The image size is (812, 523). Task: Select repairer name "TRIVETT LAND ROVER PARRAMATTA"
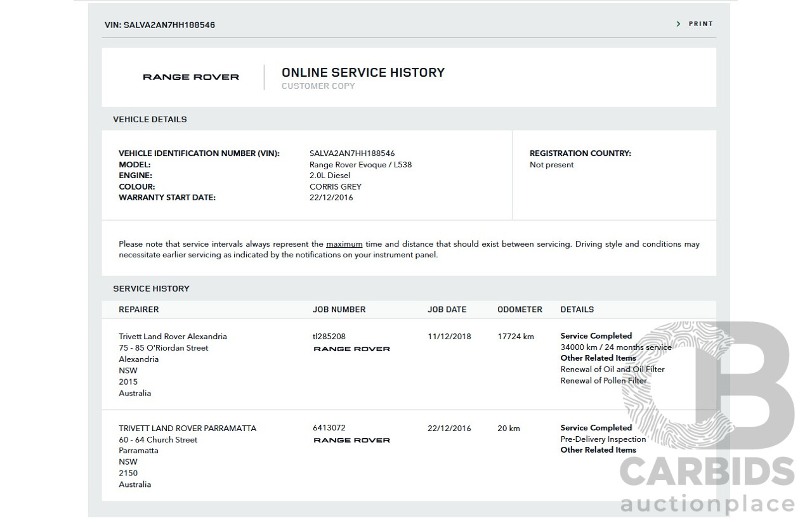[188, 429]
